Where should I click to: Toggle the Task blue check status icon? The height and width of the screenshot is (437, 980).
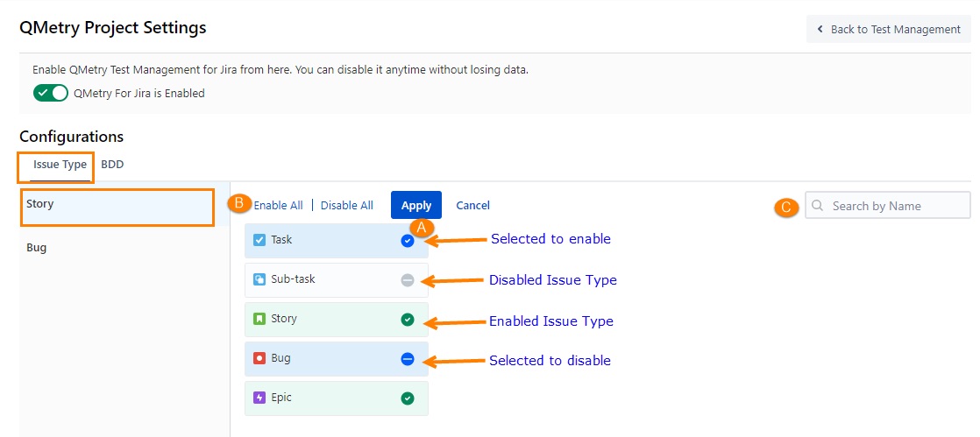tap(408, 241)
